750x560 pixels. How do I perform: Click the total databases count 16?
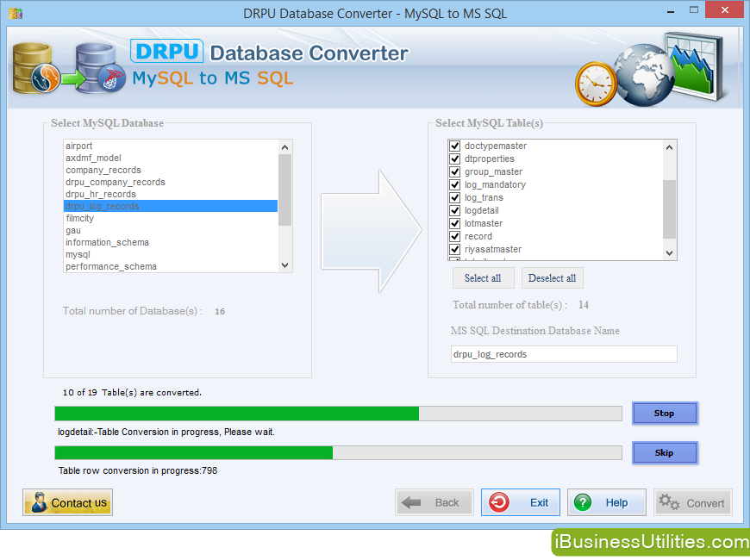point(220,311)
